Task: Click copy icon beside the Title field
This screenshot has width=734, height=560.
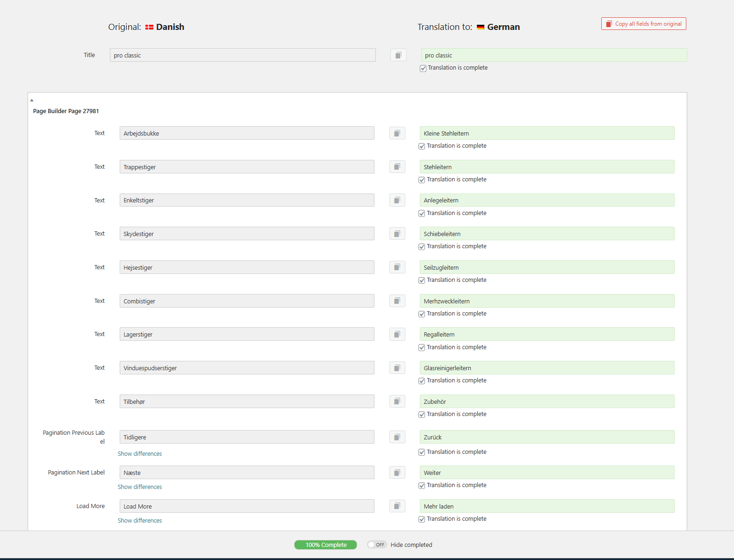Action: click(x=398, y=55)
